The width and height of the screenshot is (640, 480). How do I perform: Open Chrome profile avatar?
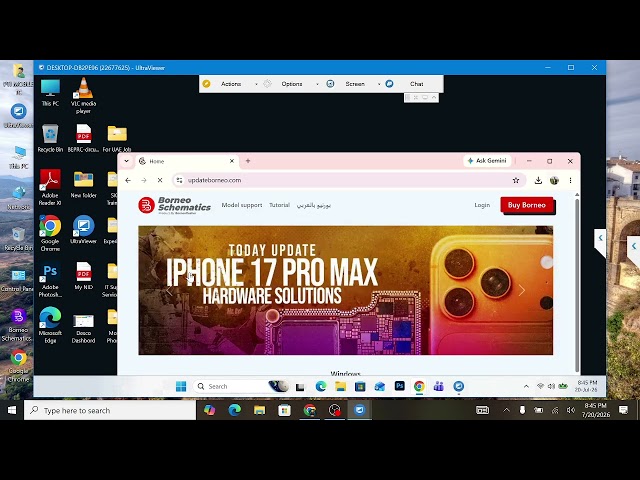[x=554, y=180]
